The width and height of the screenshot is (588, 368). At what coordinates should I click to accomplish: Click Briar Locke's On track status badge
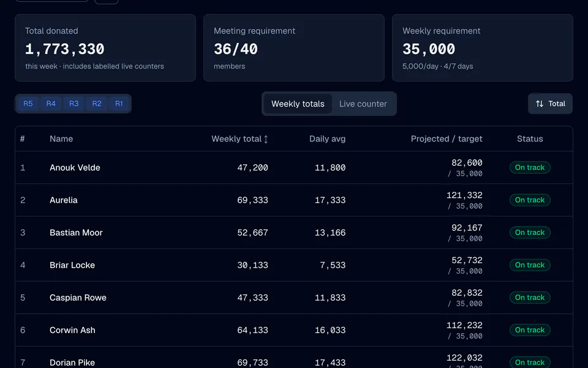(530, 265)
